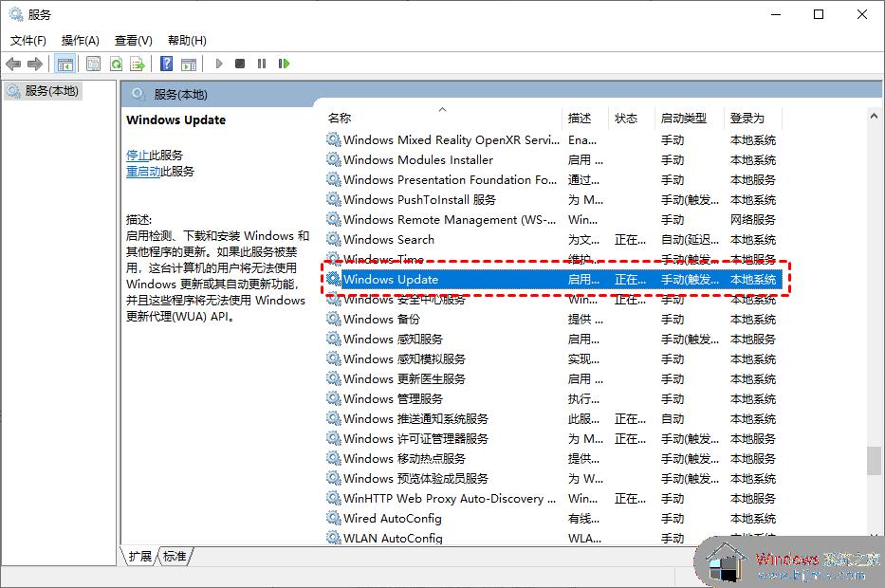Click gear icon of Windows Update row
885x588 pixels.
(x=334, y=279)
